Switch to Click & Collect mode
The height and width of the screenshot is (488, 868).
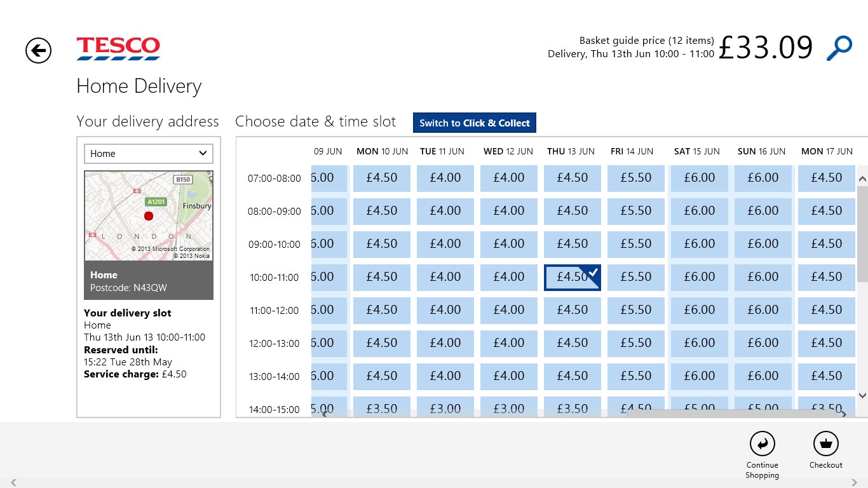[474, 122]
